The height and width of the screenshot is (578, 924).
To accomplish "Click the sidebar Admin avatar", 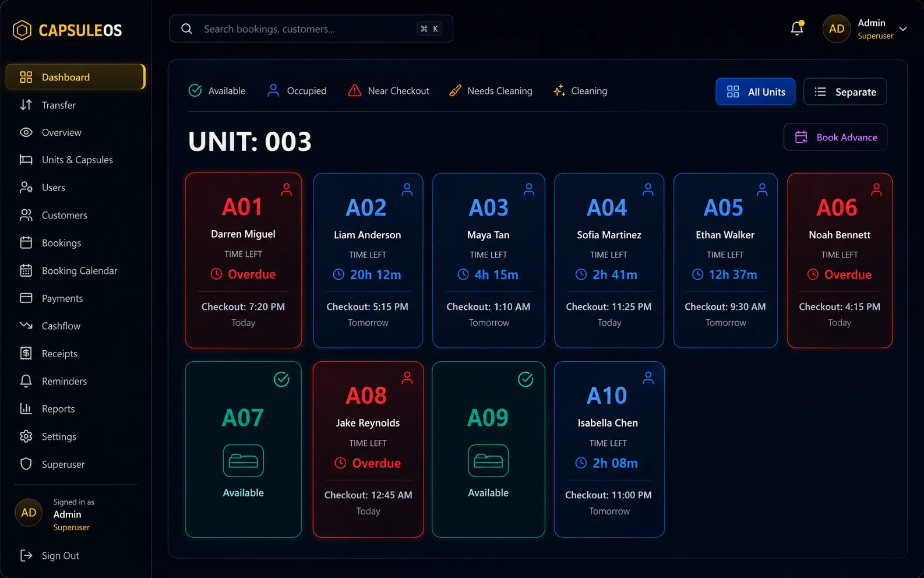I will point(29,513).
